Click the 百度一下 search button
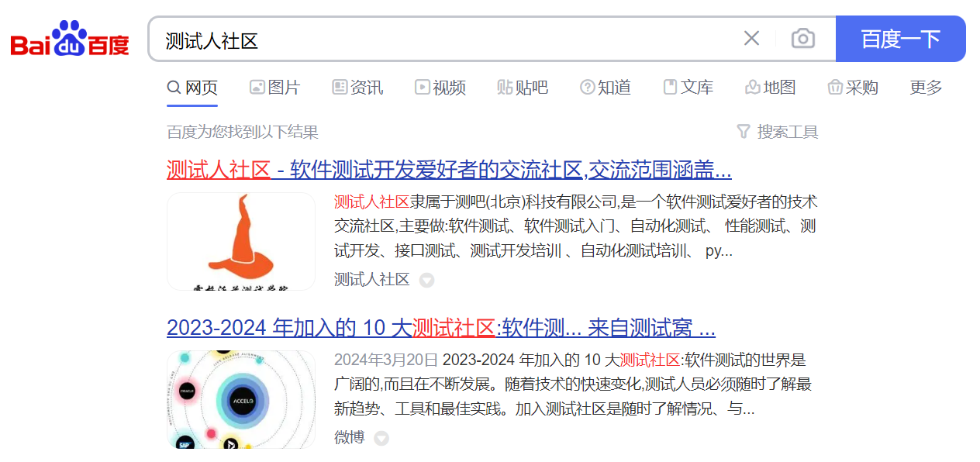 [x=900, y=39]
